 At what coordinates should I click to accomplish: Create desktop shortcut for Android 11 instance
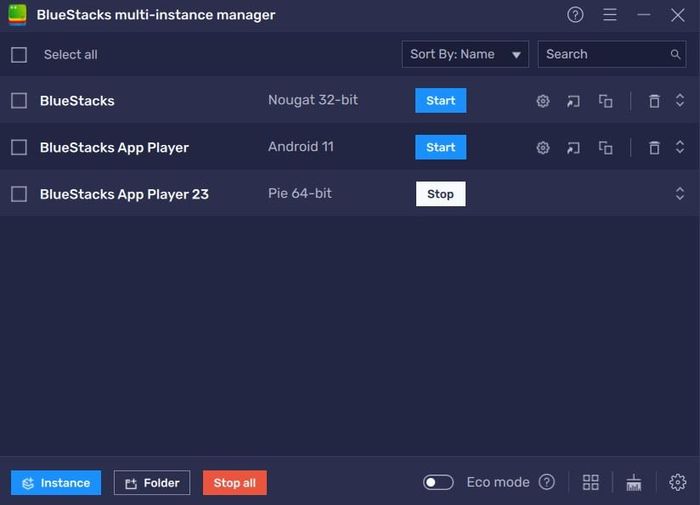(573, 147)
